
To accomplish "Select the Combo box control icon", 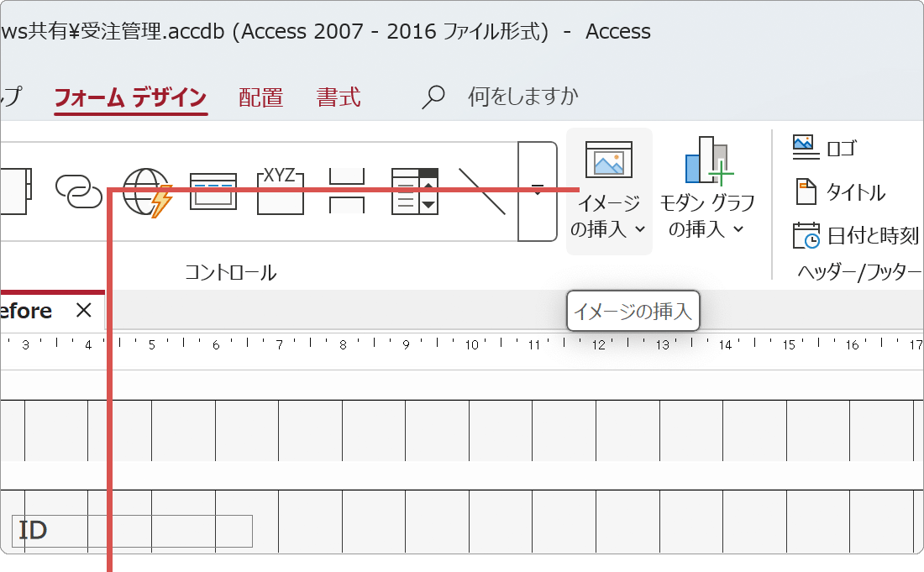I will pos(414,191).
